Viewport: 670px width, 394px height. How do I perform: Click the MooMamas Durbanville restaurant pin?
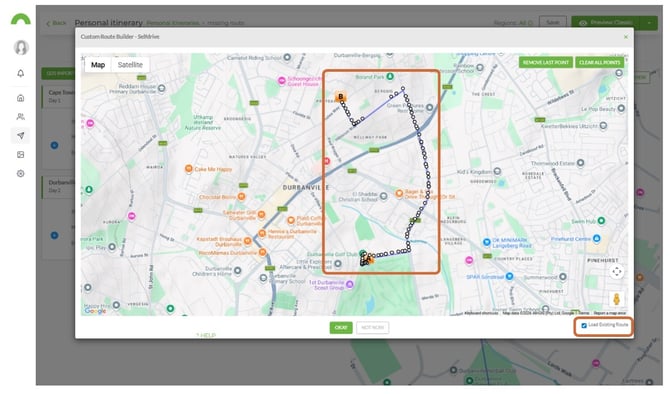click(x=262, y=253)
